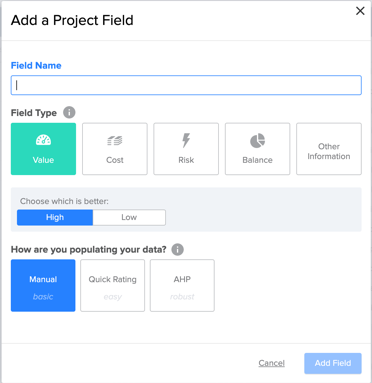Click the Value field type label
This screenshot has width=372, height=383.
click(43, 160)
